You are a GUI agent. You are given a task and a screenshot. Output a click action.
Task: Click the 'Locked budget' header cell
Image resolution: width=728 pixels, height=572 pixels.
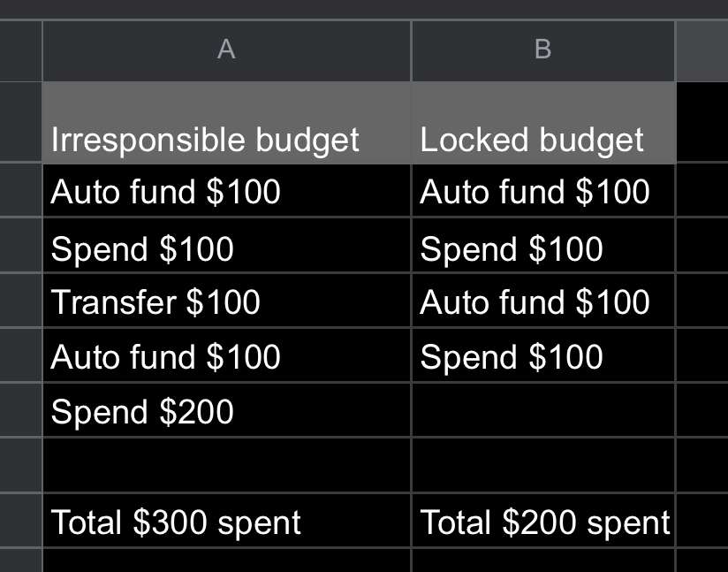[543, 123]
